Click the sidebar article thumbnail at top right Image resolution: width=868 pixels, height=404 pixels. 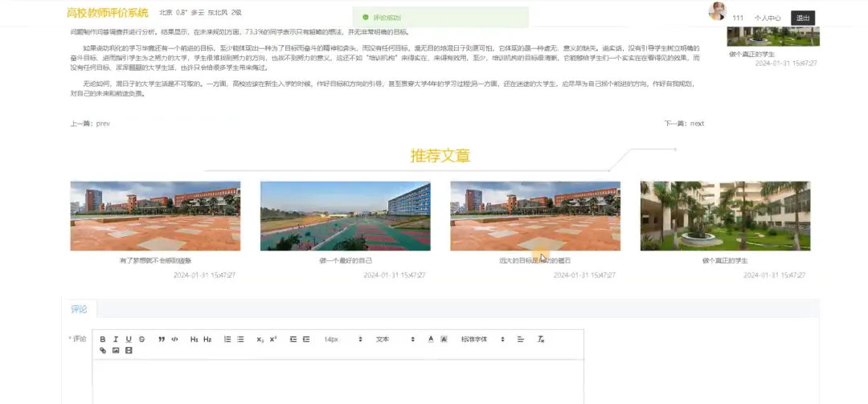click(773, 36)
